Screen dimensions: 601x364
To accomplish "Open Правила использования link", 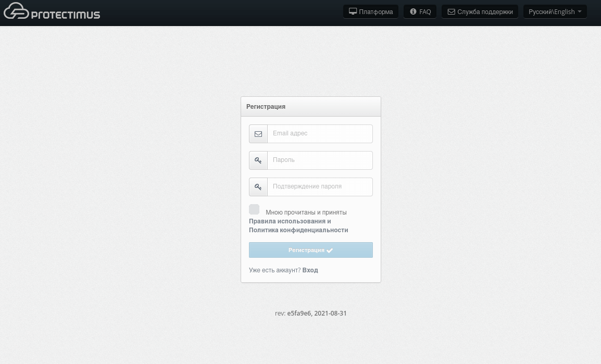I will 287,221.
